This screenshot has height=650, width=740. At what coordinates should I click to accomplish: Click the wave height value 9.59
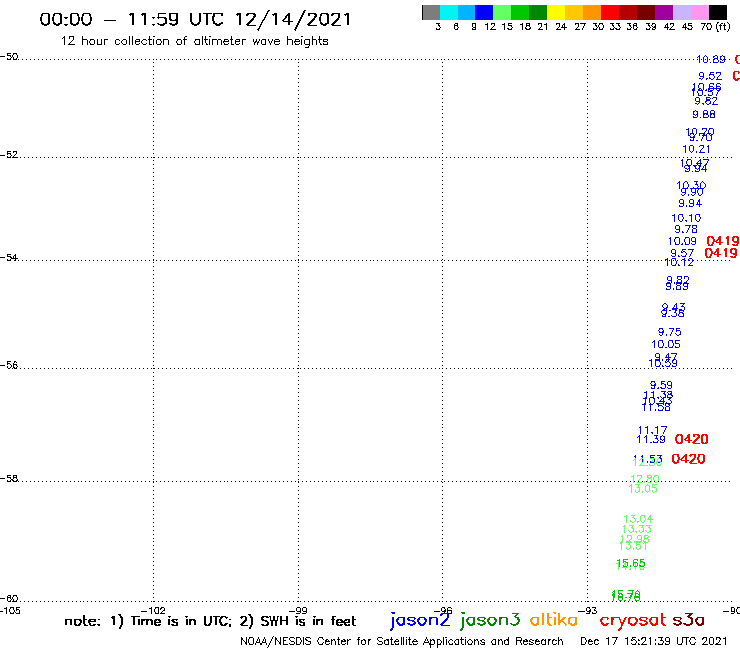coord(661,385)
